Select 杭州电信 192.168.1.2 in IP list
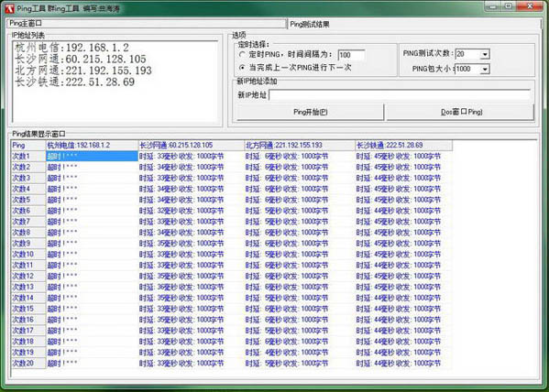 72,48
